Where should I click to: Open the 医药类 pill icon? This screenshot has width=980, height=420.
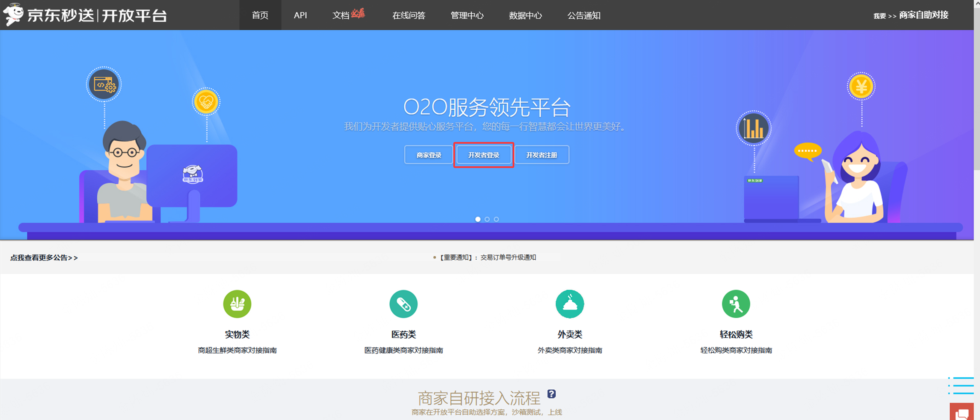click(x=403, y=304)
